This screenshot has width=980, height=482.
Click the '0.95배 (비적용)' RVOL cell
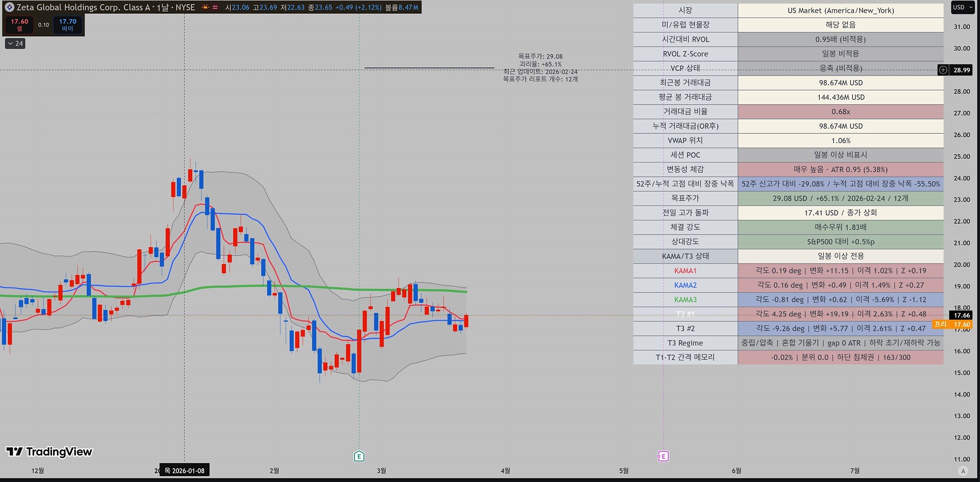click(841, 39)
